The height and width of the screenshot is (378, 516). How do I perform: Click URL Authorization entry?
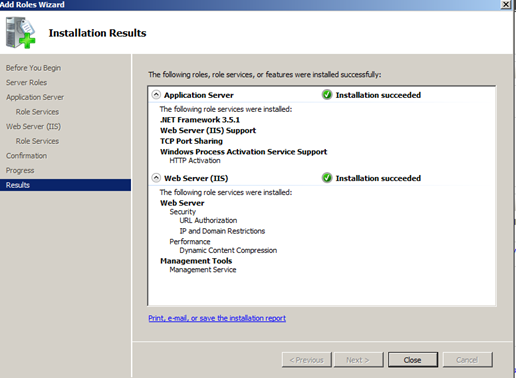208,220
